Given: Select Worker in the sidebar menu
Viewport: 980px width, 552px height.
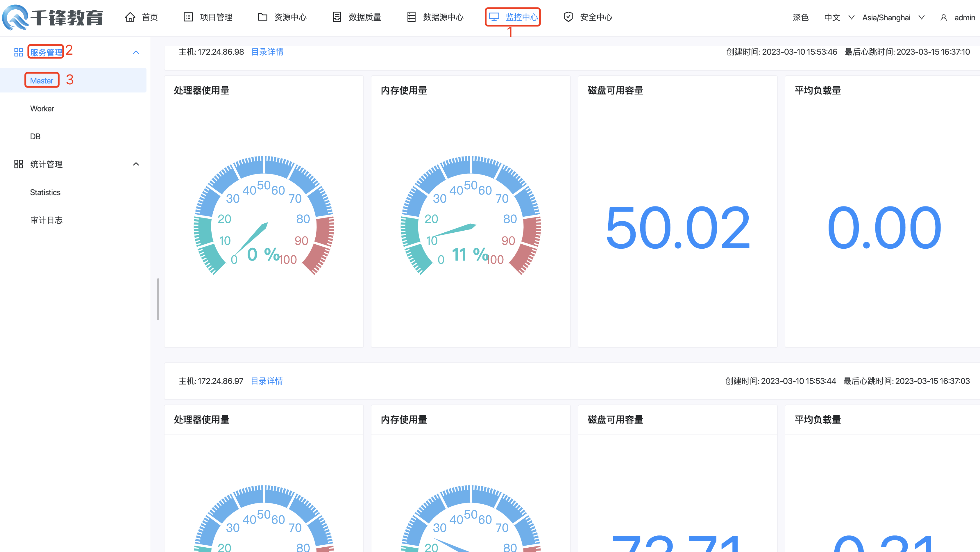Looking at the screenshot, I should tap(42, 108).
